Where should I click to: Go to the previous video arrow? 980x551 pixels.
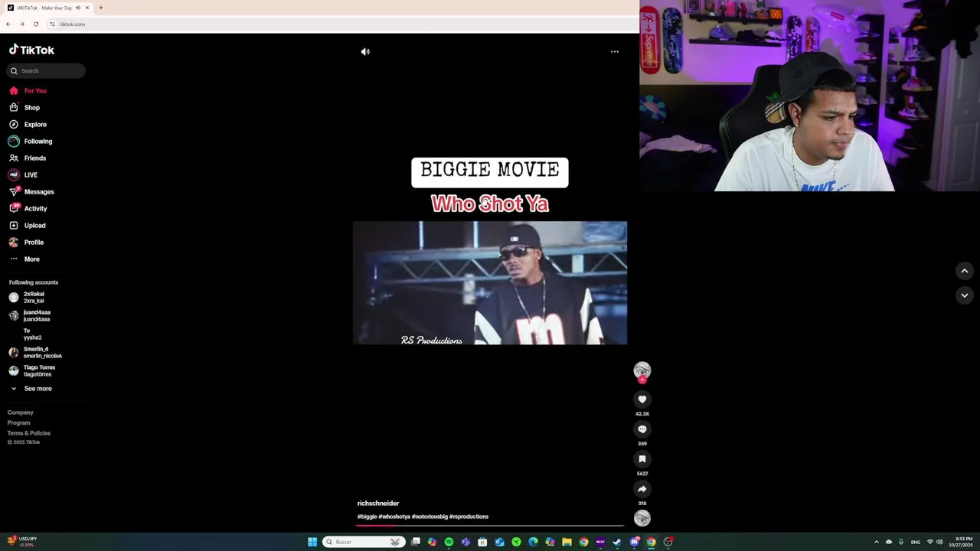[x=965, y=270]
